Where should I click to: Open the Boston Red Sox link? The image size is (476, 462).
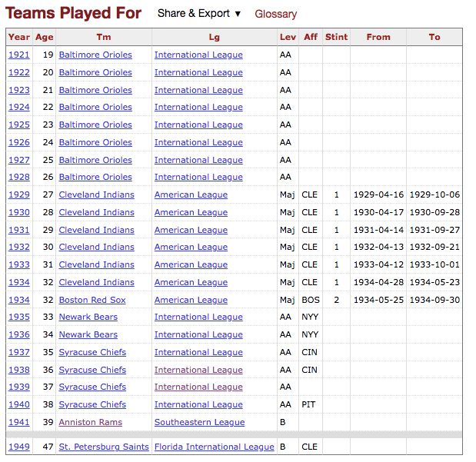pos(92,300)
